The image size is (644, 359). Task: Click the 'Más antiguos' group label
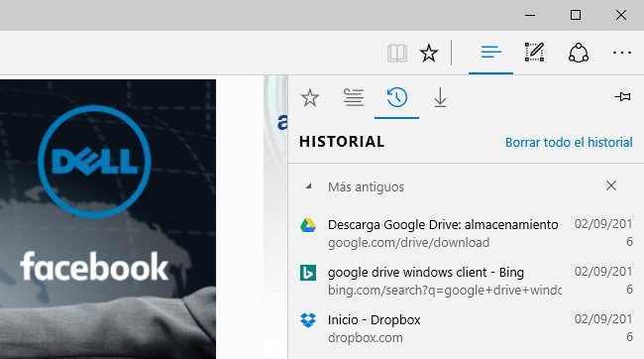(x=366, y=187)
